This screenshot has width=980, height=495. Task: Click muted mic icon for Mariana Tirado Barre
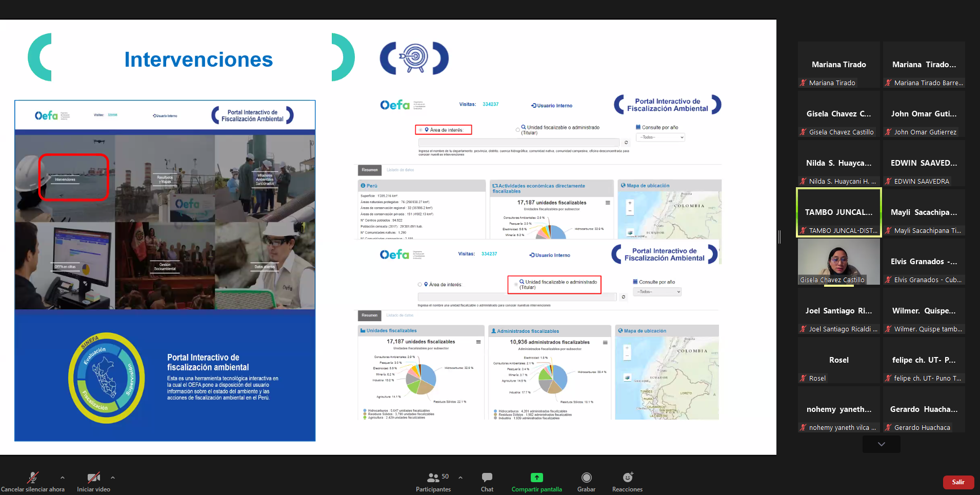(888, 83)
